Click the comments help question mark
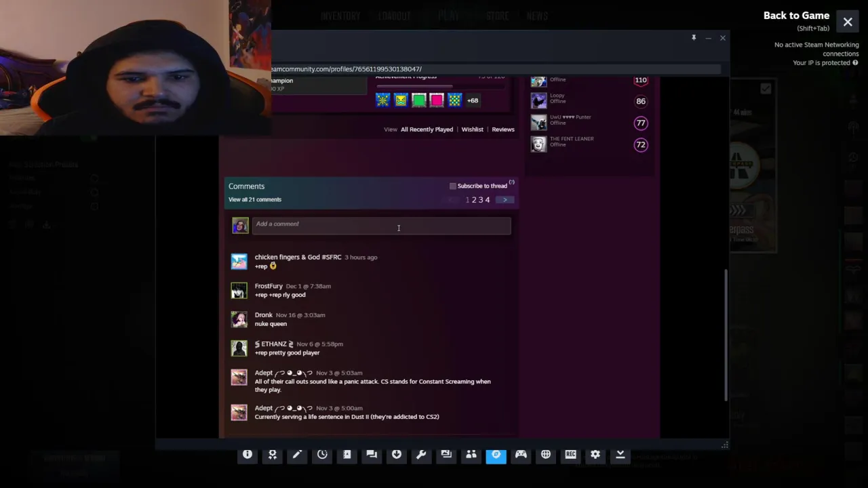 click(512, 182)
